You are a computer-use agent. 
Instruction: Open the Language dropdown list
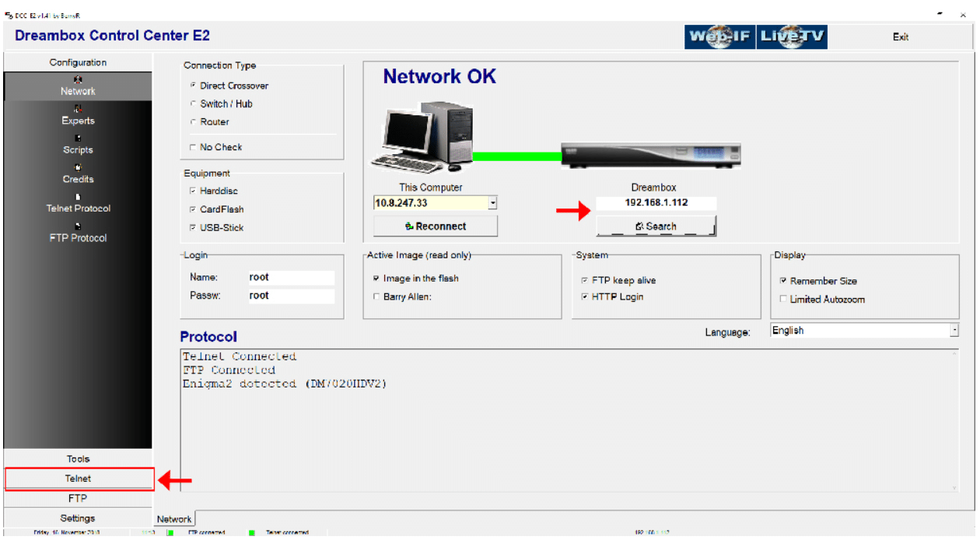click(x=954, y=331)
